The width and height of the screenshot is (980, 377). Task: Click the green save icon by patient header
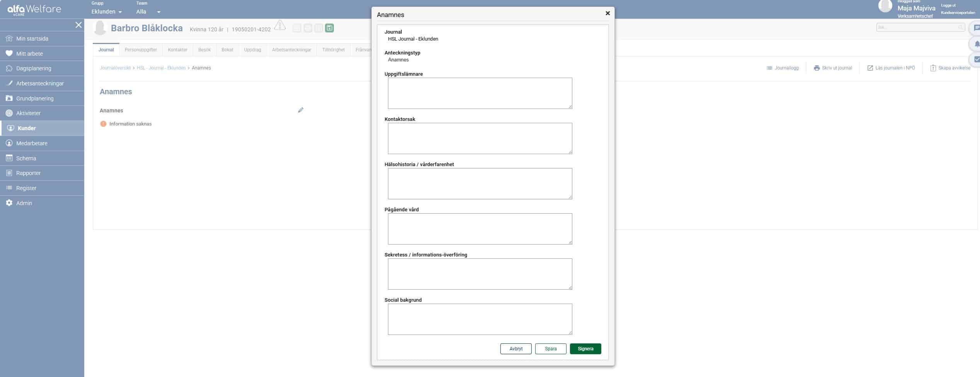(329, 28)
